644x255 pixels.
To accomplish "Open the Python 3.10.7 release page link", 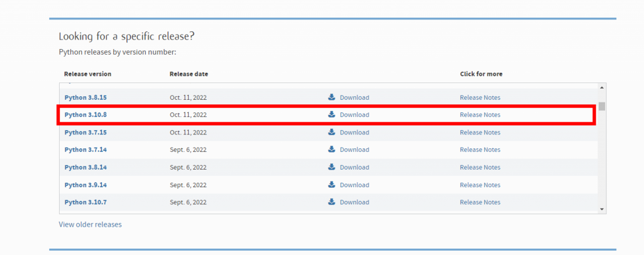I will pyautogui.click(x=86, y=202).
